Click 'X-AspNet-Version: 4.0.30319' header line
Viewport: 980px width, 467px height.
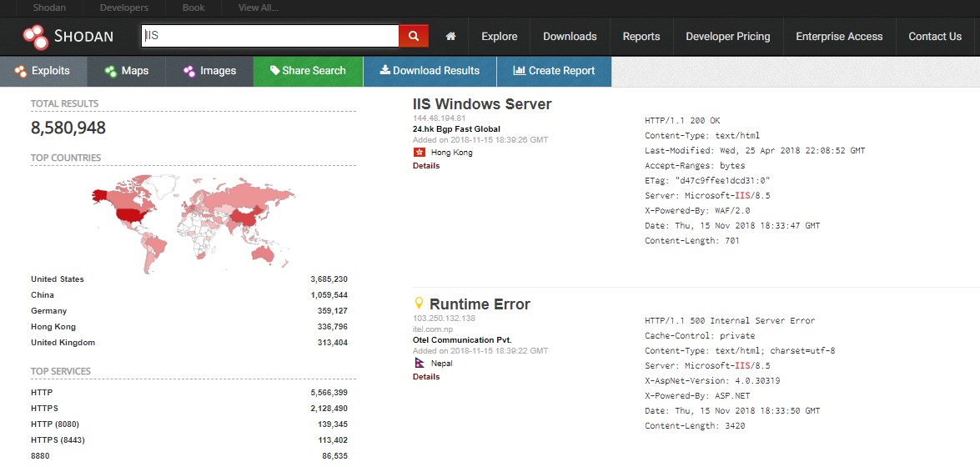point(712,381)
